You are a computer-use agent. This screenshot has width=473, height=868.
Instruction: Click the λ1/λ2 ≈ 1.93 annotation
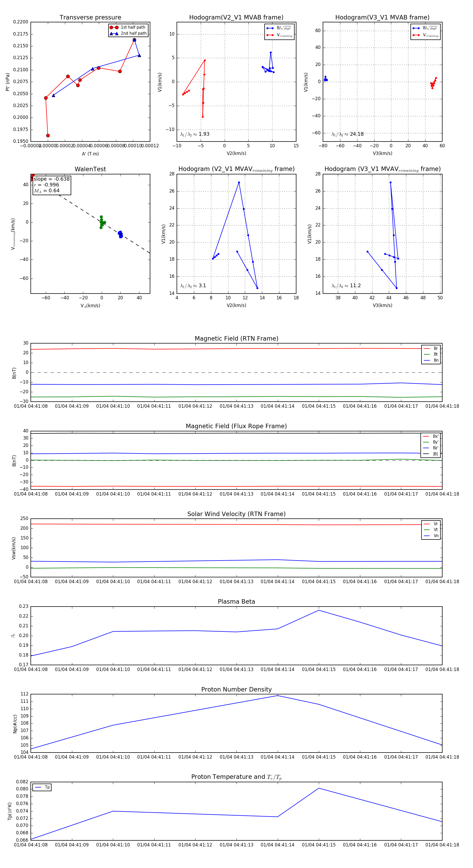[x=194, y=134]
